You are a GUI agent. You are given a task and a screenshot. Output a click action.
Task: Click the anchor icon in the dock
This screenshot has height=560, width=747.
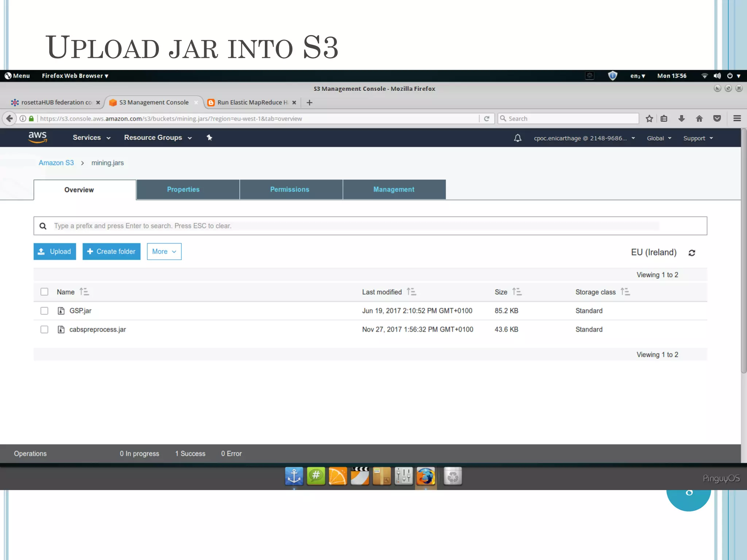click(x=294, y=476)
